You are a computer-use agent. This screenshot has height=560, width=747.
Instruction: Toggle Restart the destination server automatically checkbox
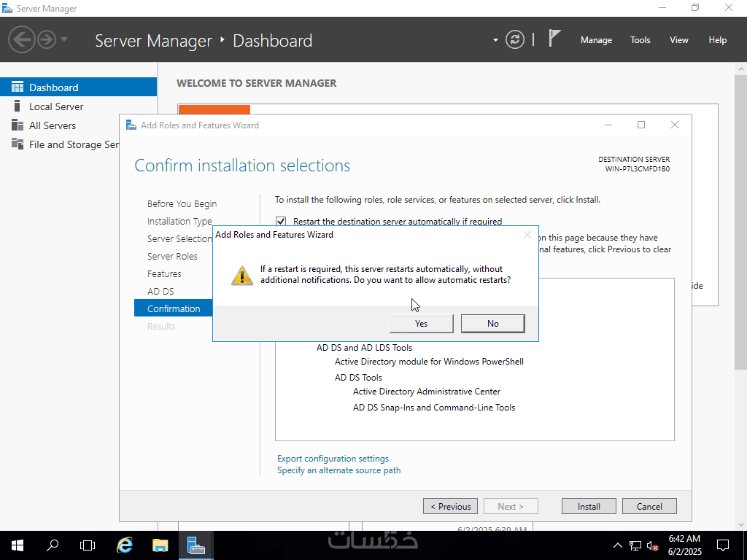(x=281, y=222)
